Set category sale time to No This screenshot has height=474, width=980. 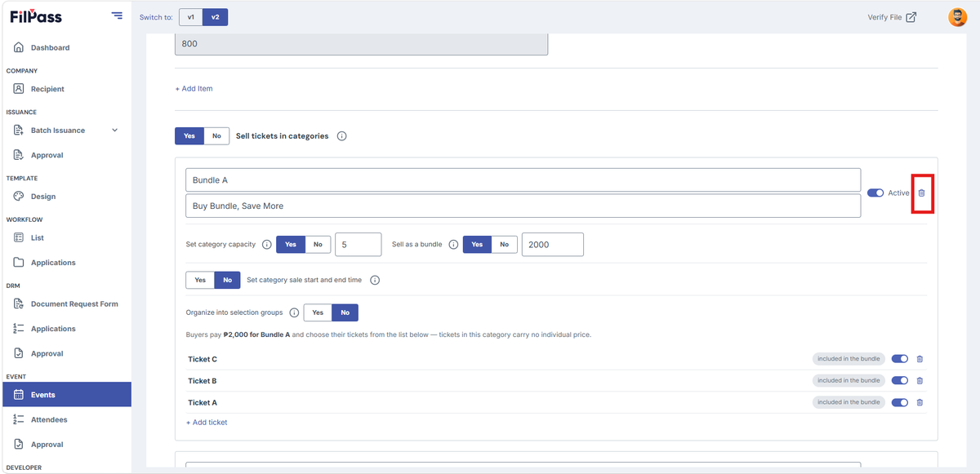227,280
